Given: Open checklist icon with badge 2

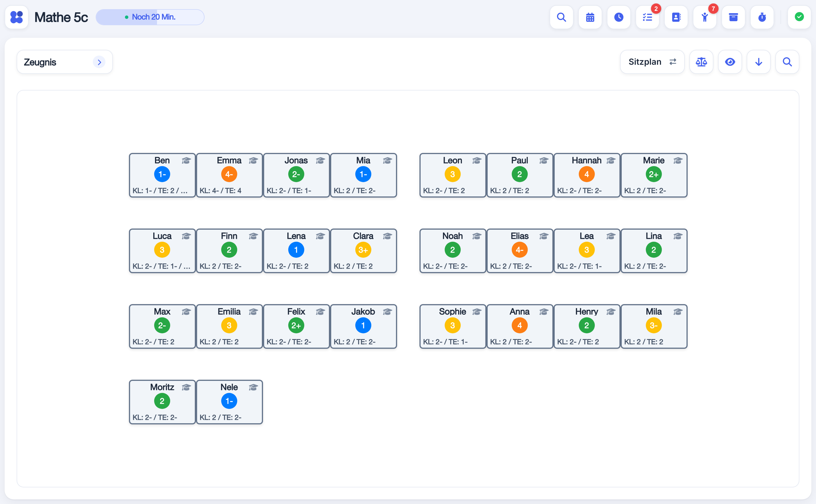Looking at the screenshot, I should tap(647, 17).
